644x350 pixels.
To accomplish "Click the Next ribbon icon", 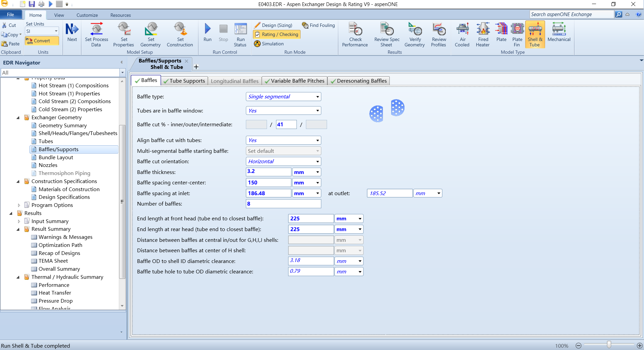I will pos(72,33).
